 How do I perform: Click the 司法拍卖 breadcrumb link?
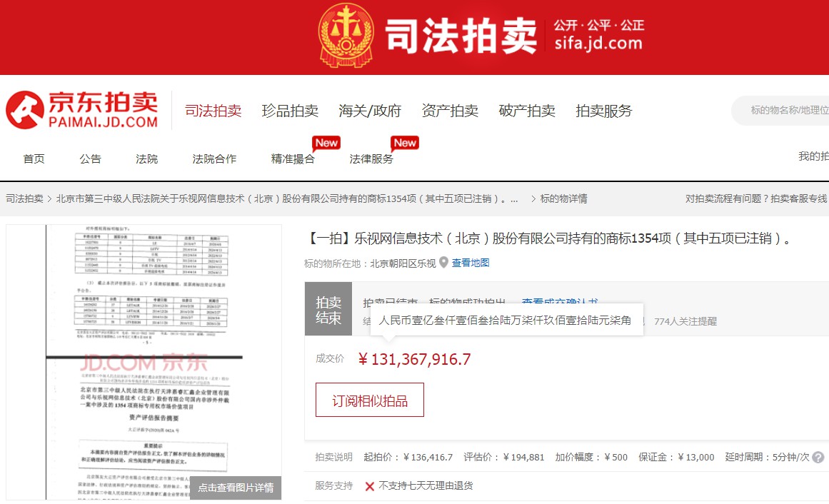[x=24, y=199]
